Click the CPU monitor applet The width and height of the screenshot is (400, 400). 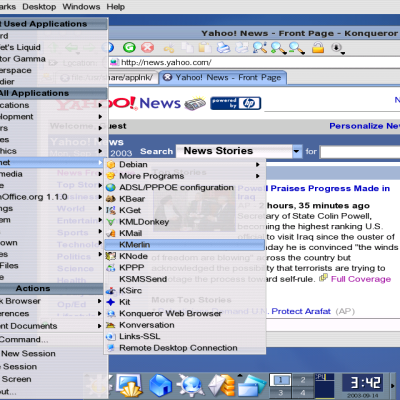325,386
